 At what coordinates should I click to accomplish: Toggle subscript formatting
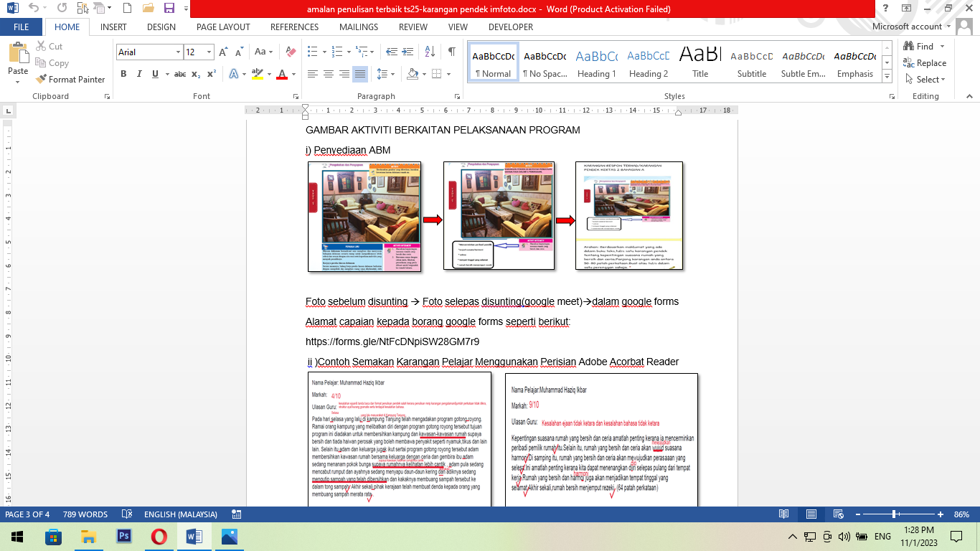click(197, 74)
